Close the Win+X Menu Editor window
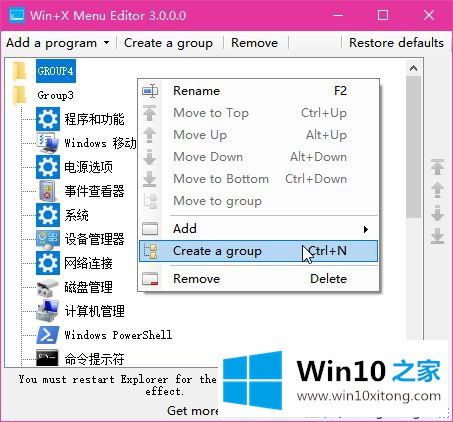453x422 pixels. coord(429,15)
